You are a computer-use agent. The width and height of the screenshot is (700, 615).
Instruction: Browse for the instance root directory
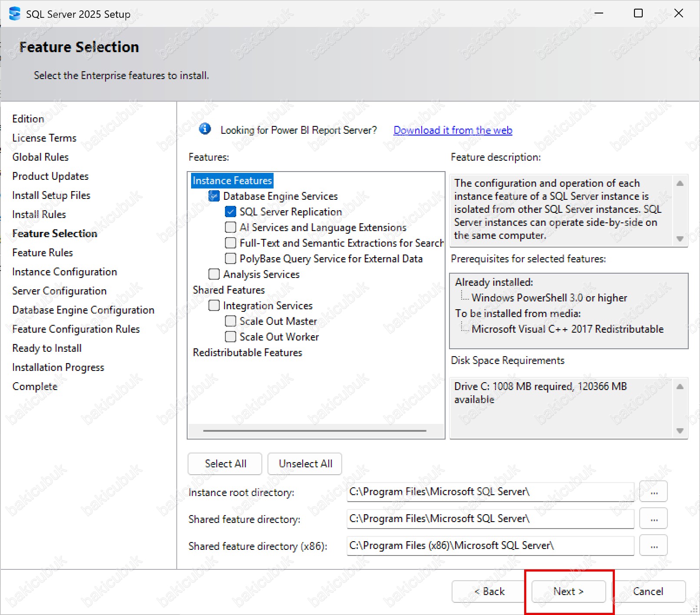pos(654,492)
